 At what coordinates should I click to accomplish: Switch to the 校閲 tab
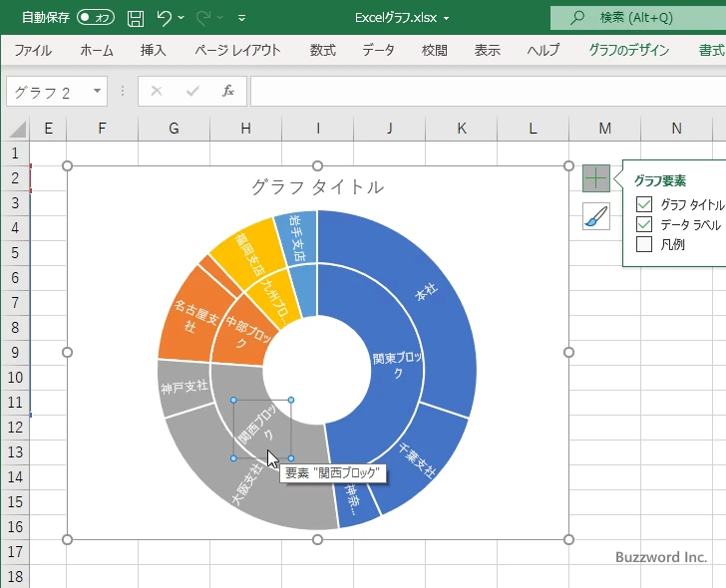(435, 50)
